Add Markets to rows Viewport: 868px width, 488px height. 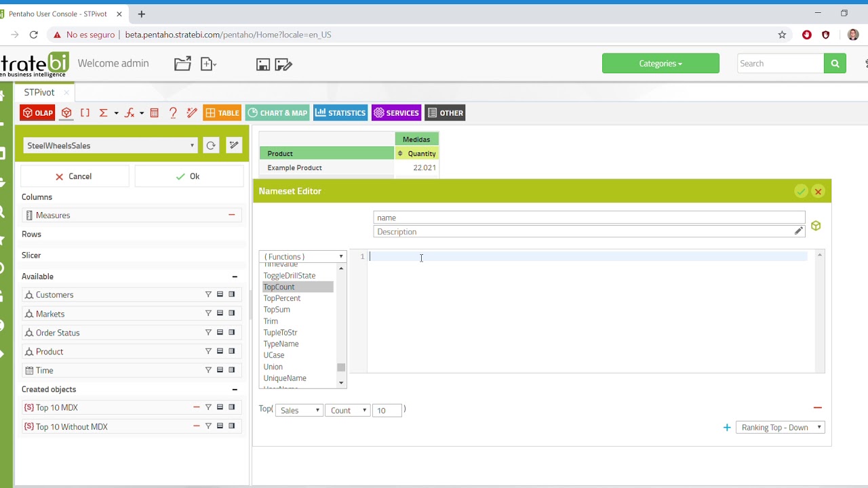(220, 314)
